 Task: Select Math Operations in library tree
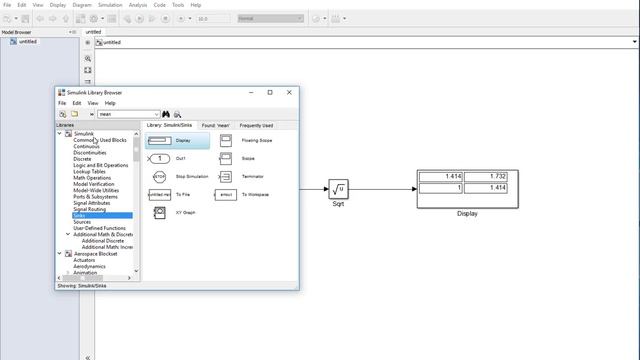tap(92, 178)
